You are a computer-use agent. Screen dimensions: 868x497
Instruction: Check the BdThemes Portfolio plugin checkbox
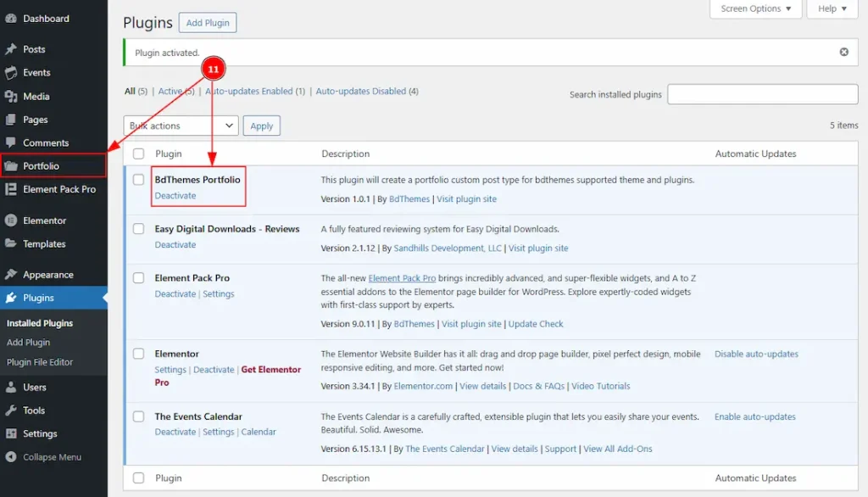click(138, 180)
